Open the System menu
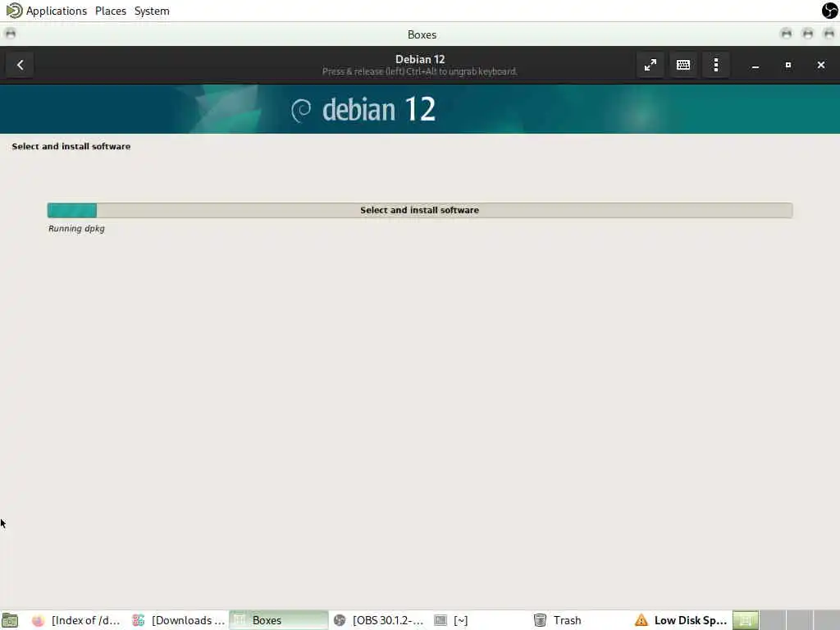This screenshot has height=630, width=840. tap(152, 11)
